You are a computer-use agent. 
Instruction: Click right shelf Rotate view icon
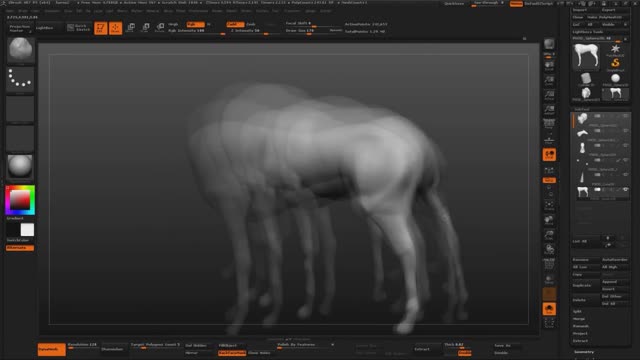[549, 249]
